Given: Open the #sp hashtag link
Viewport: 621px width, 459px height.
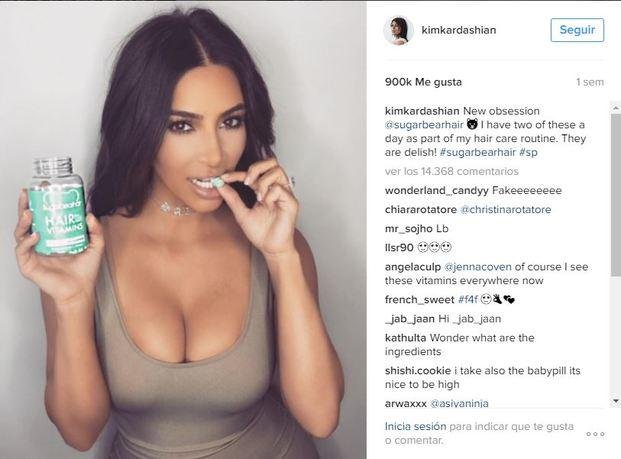Looking at the screenshot, I should (528, 152).
